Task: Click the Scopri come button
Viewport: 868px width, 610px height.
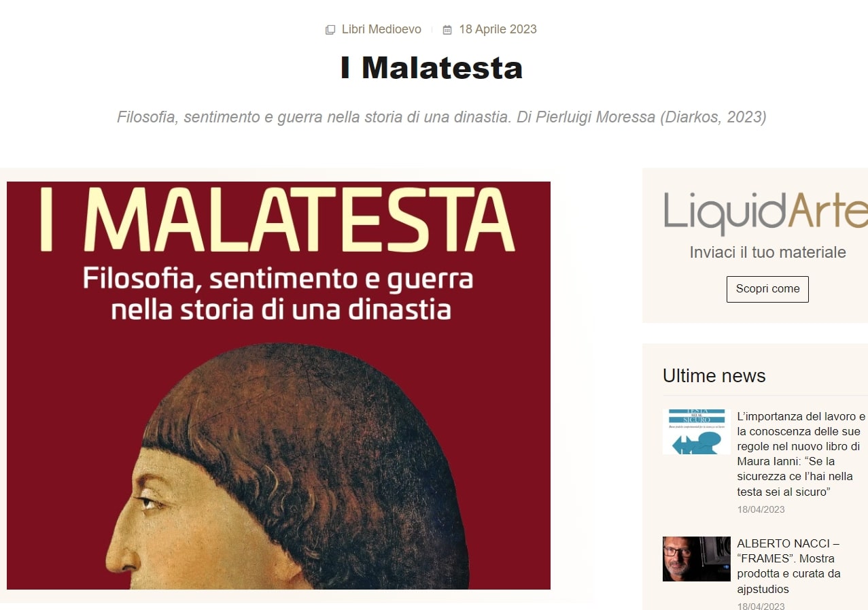Action: click(x=767, y=289)
